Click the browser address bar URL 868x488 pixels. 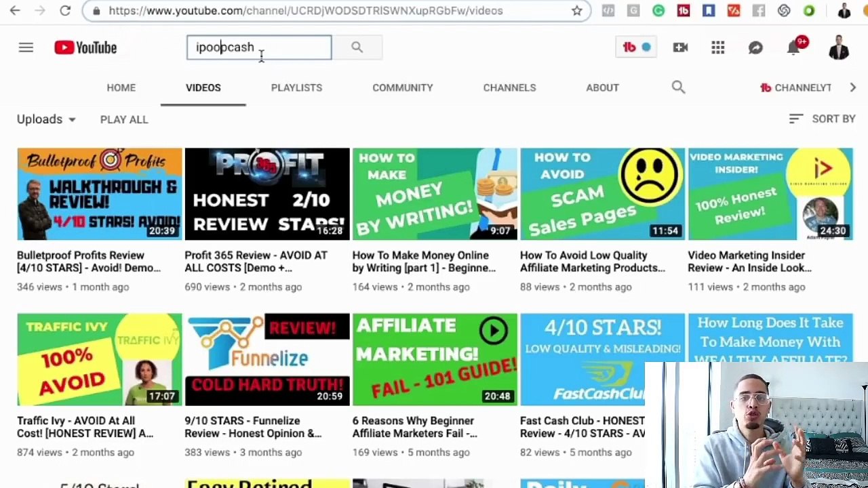[305, 11]
